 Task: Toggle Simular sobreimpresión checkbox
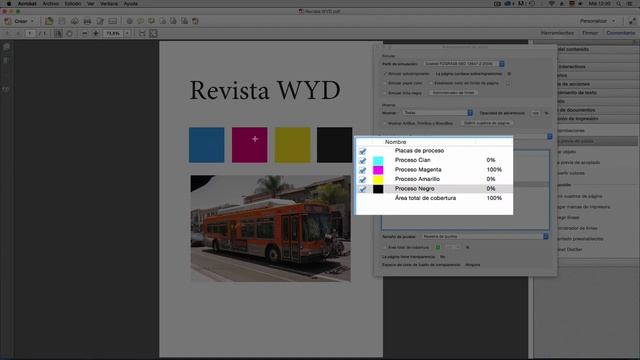coord(384,74)
